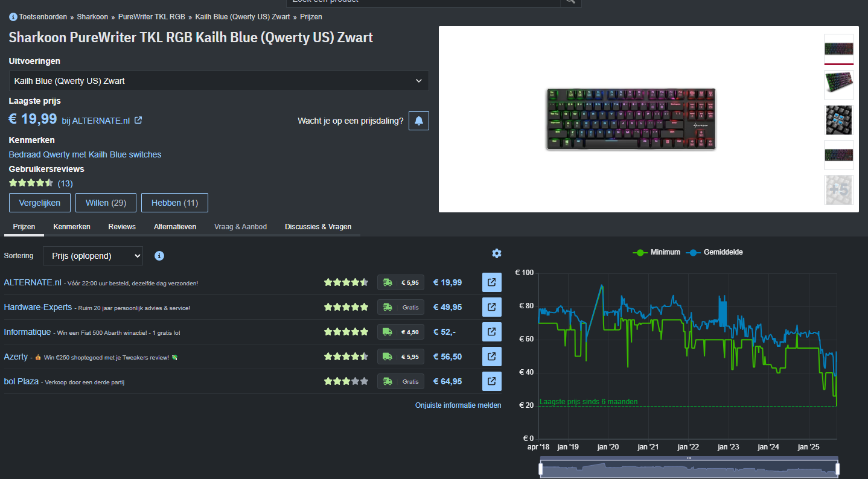This screenshot has height=479, width=868.
Task: Switch to the Vraag & Aanbod tab
Action: point(240,227)
